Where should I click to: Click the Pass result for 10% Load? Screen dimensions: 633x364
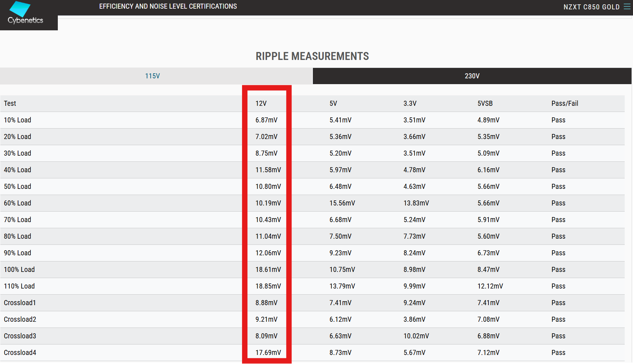(558, 120)
